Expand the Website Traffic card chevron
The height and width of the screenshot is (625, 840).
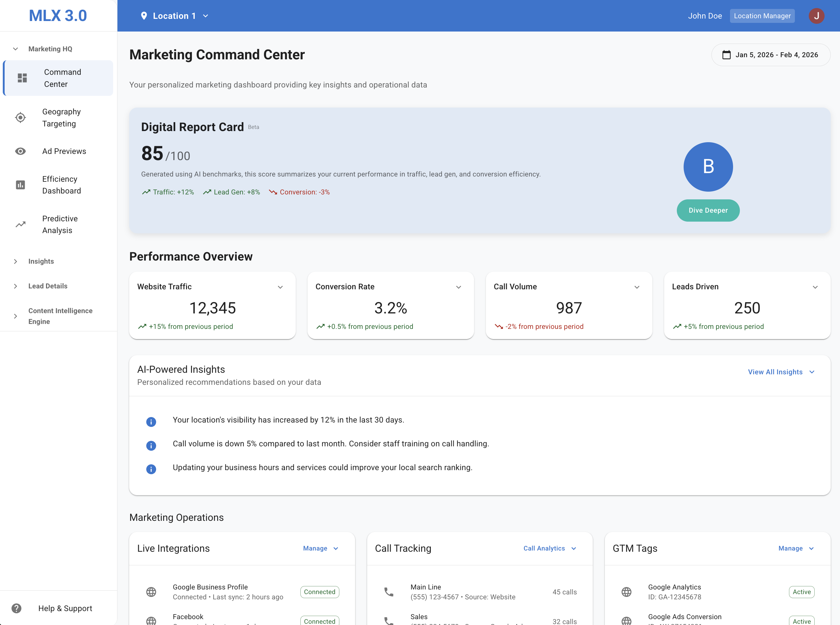(x=280, y=287)
